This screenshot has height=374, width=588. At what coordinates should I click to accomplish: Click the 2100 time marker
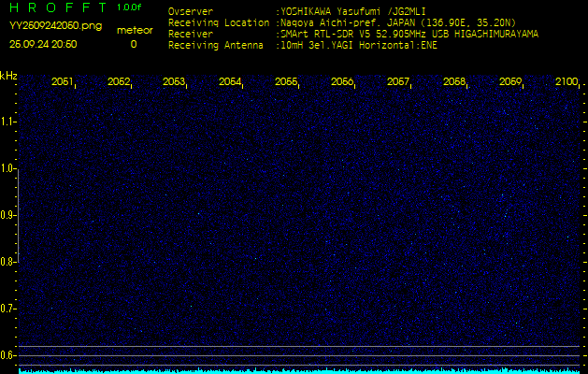pyautogui.click(x=566, y=82)
